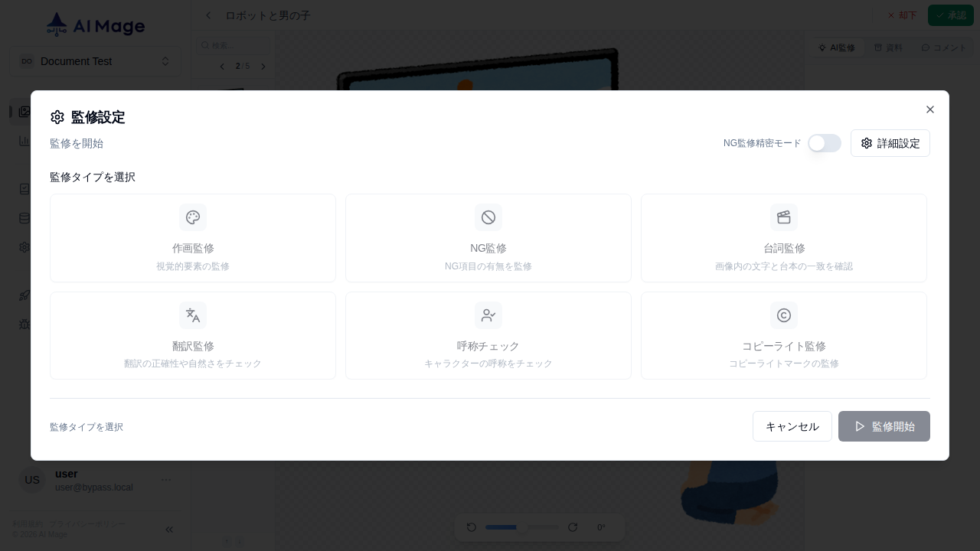Enable NG監修精密モード
This screenshot has height=551, width=980.
click(825, 143)
